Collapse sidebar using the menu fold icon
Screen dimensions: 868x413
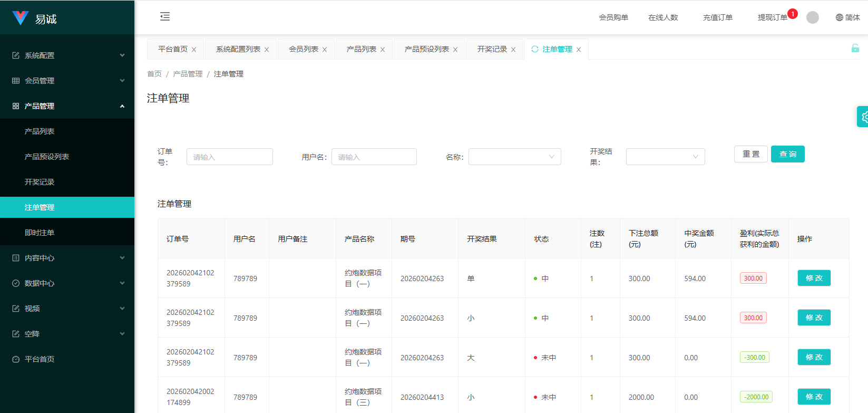(165, 16)
